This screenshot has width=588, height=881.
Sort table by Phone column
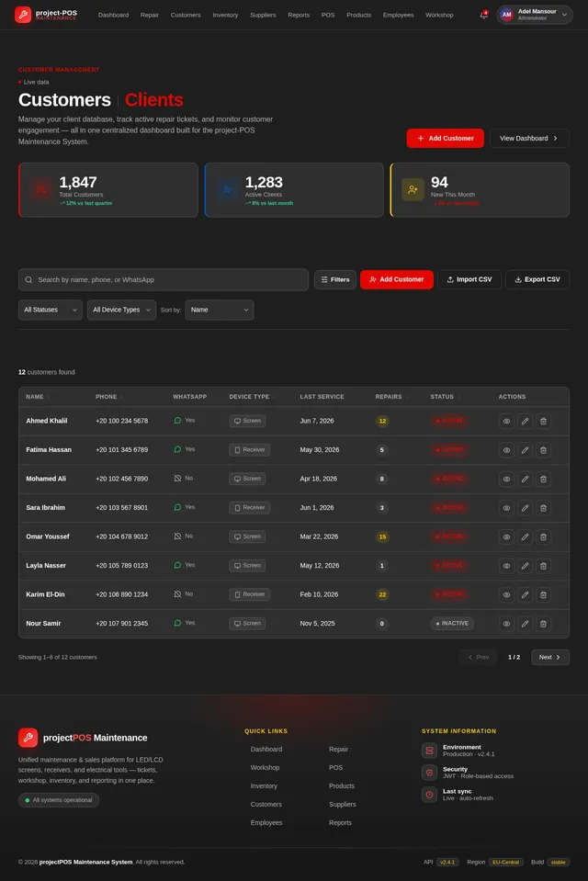click(x=109, y=397)
